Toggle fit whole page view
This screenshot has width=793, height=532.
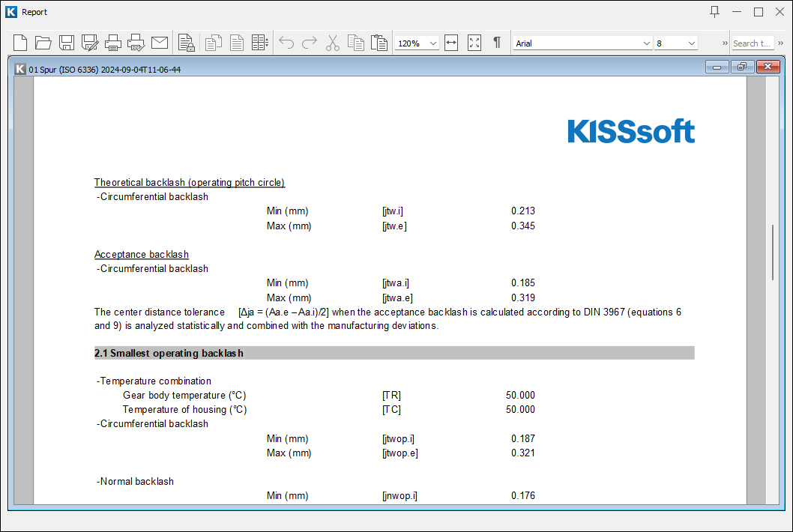click(474, 43)
